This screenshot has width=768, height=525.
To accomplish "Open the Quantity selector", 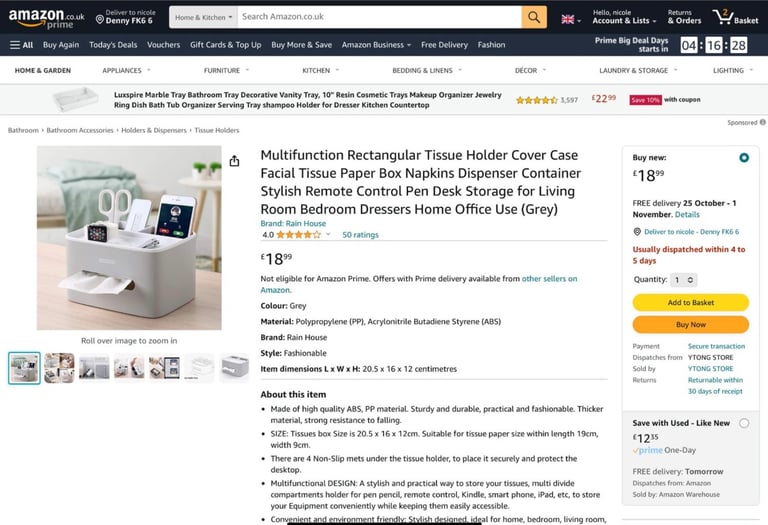I will (683, 280).
